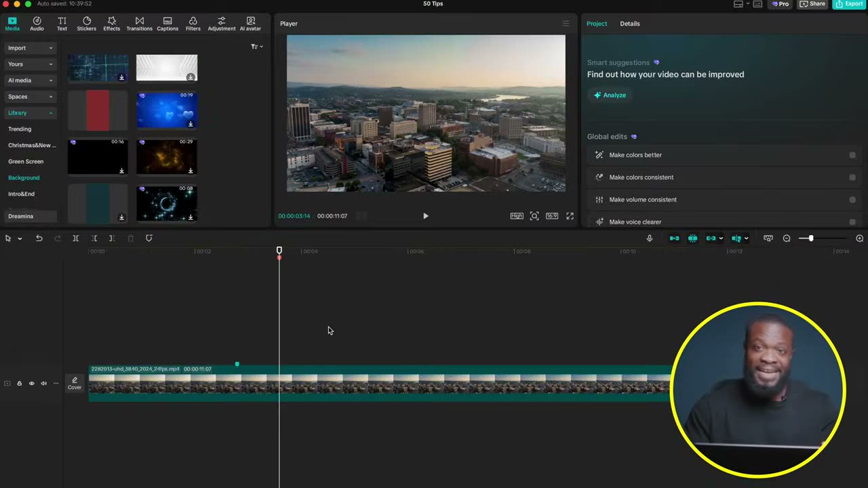868x488 pixels.
Task: Toggle main track magnet
Action: click(674, 239)
